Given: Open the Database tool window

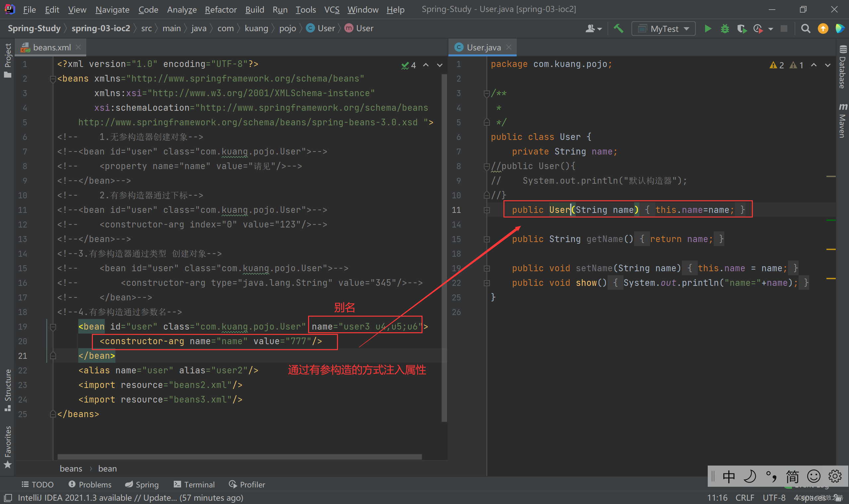Looking at the screenshot, I should (x=843, y=67).
